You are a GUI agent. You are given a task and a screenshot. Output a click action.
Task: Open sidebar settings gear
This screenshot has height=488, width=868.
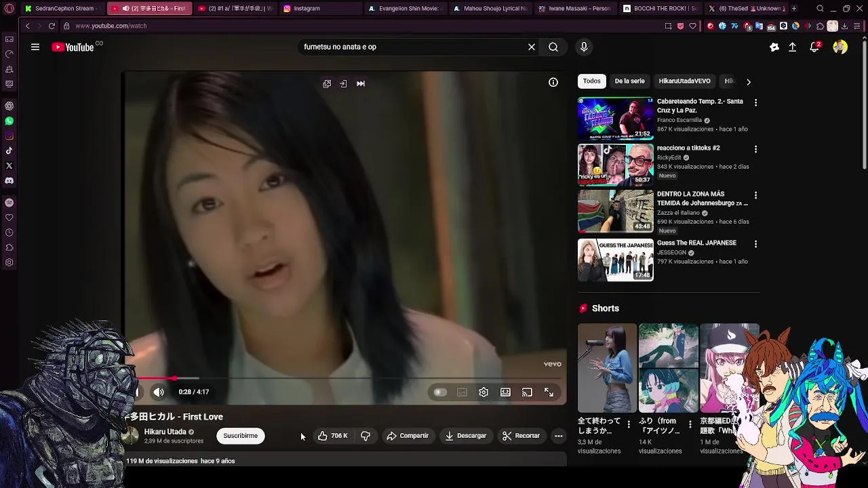(9, 262)
